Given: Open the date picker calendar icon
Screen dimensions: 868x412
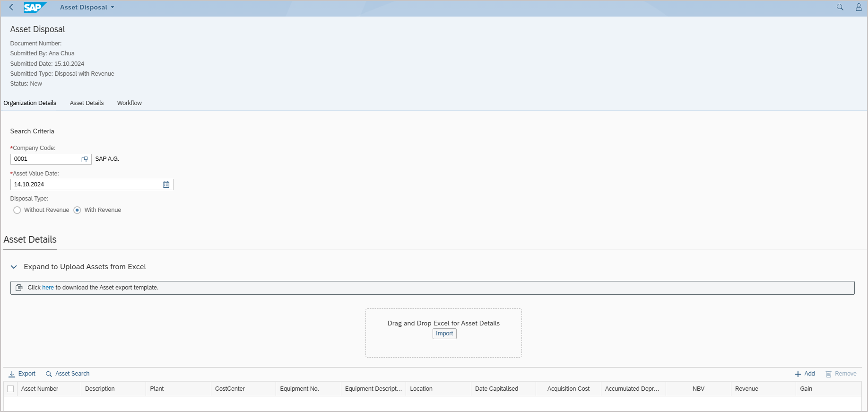Looking at the screenshot, I should click(166, 184).
